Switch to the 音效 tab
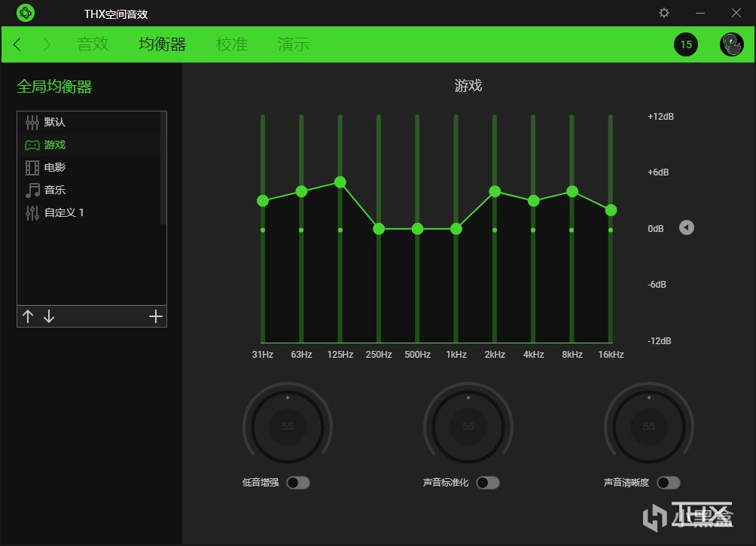The height and width of the screenshot is (546, 756). point(93,44)
